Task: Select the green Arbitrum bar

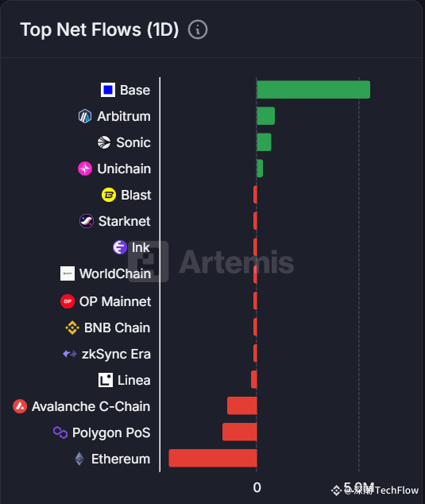Action: (x=266, y=116)
